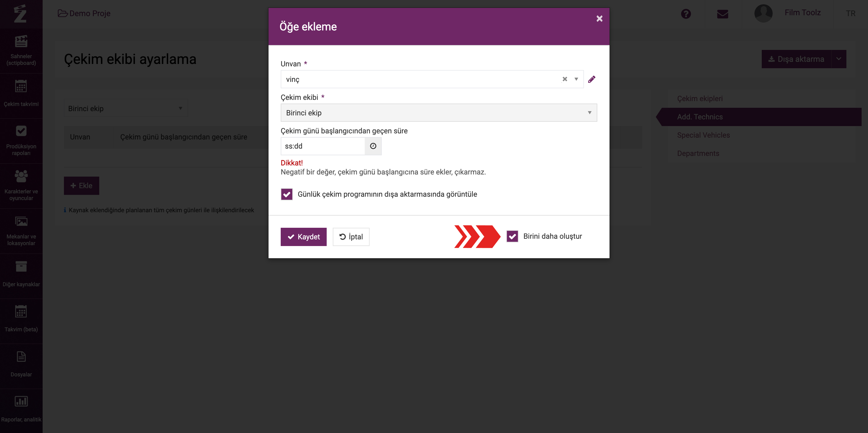Image resolution: width=868 pixels, height=433 pixels.
Task: Open Çekim takvimi calendar in sidebar
Action: coord(21,96)
